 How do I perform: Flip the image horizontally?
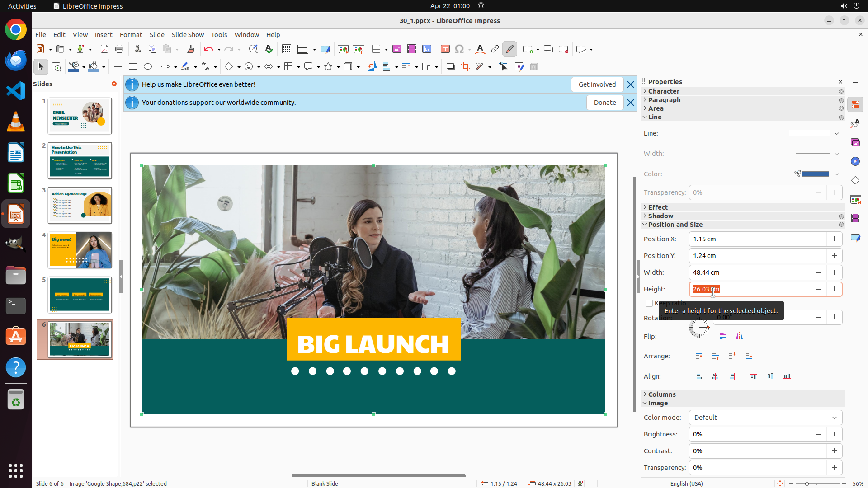[x=739, y=336]
